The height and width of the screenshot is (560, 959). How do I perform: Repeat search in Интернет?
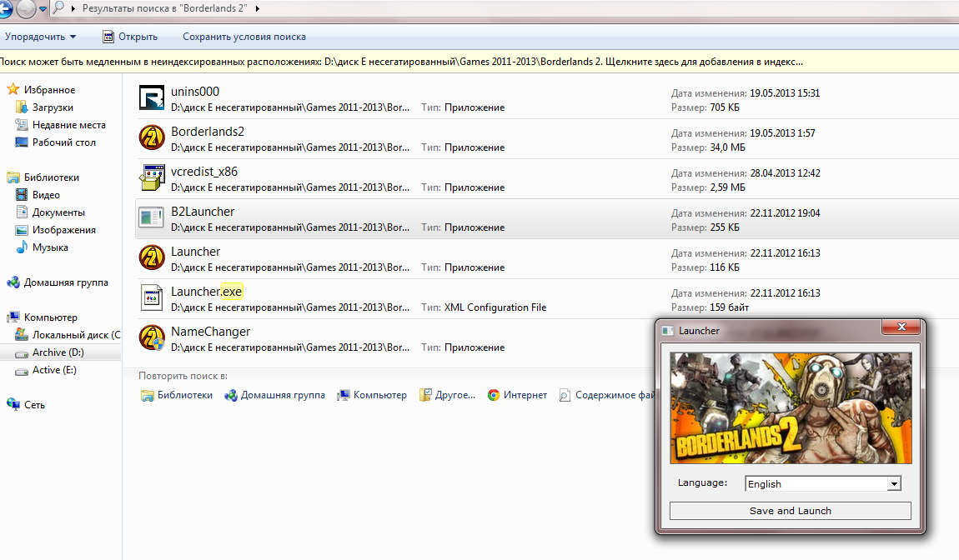[517, 395]
